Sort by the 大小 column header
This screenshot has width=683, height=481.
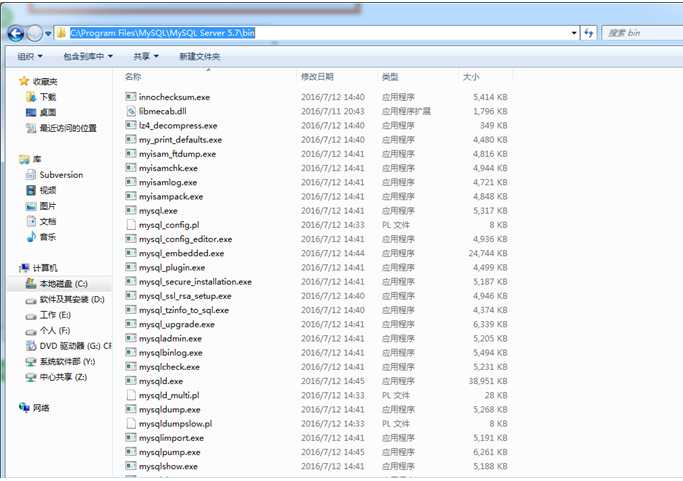[471, 77]
